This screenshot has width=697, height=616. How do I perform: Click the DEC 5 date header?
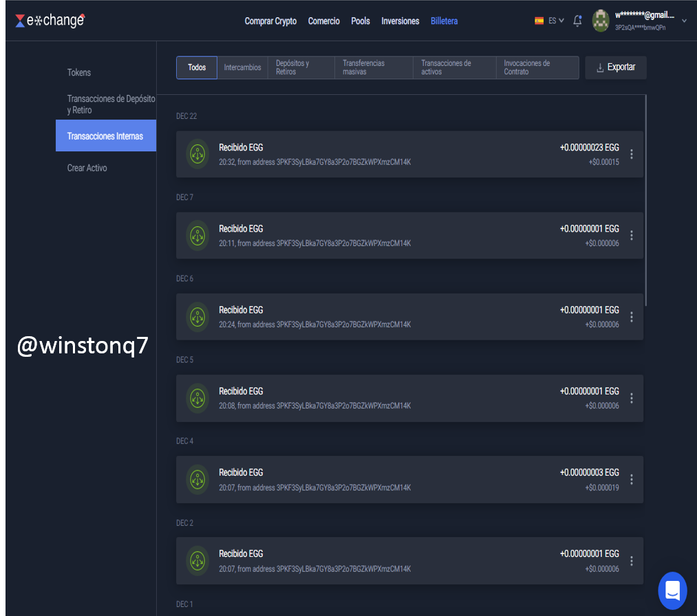(184, 360)
